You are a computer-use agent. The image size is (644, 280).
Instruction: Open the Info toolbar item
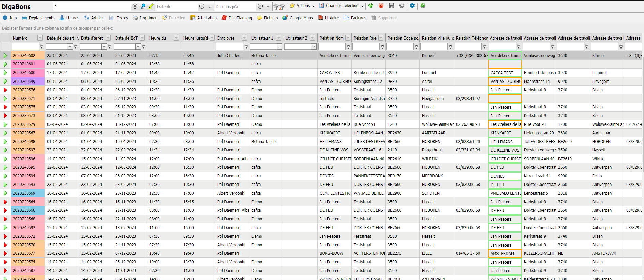[10, 18]
